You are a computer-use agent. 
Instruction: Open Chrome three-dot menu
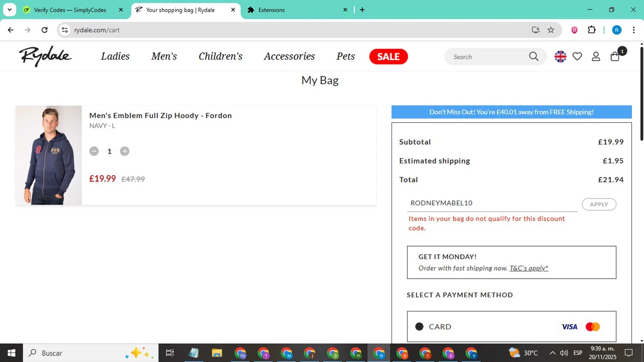pos(634,30)
